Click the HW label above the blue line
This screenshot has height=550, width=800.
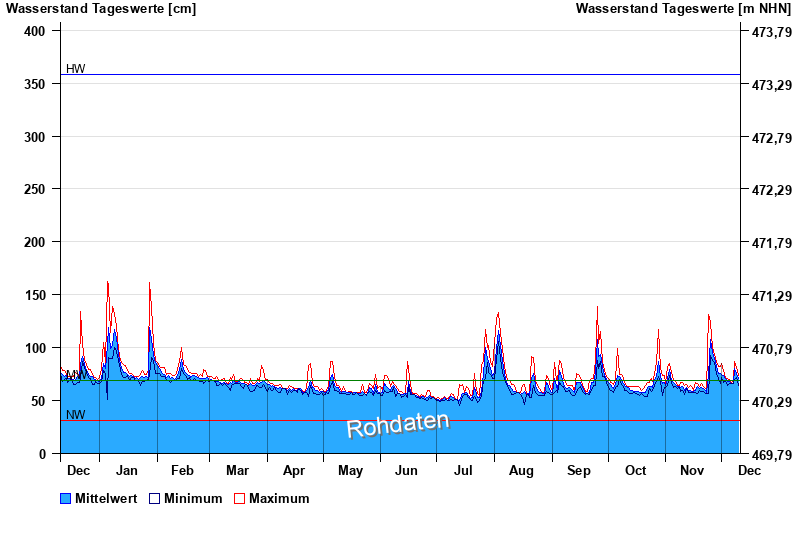[x=75, y=68]
